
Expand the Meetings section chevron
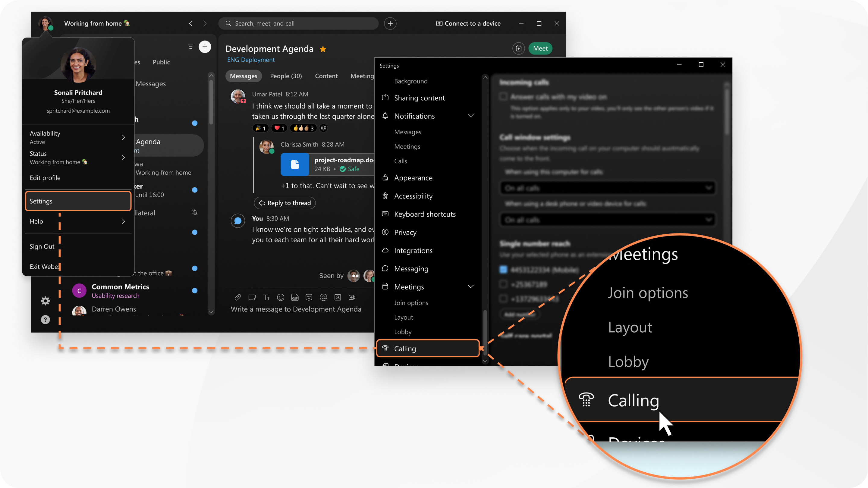pyautogui.click(x=472, y=286)
